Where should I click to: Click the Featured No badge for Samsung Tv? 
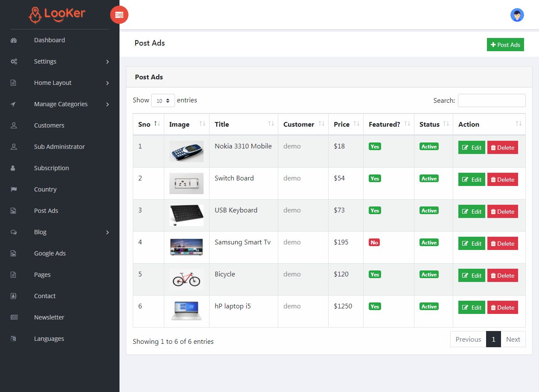(x=374, y=242)
